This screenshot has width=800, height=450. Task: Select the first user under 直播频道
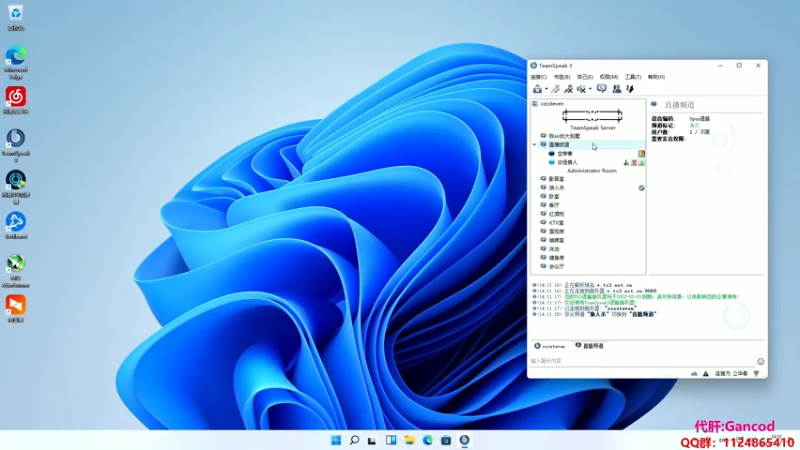click(565, 154)
